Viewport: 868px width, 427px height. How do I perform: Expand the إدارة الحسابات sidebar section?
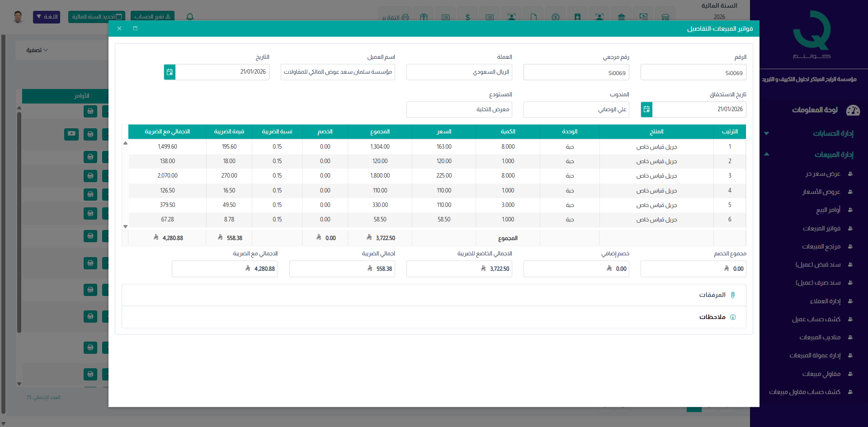(833, 133)
